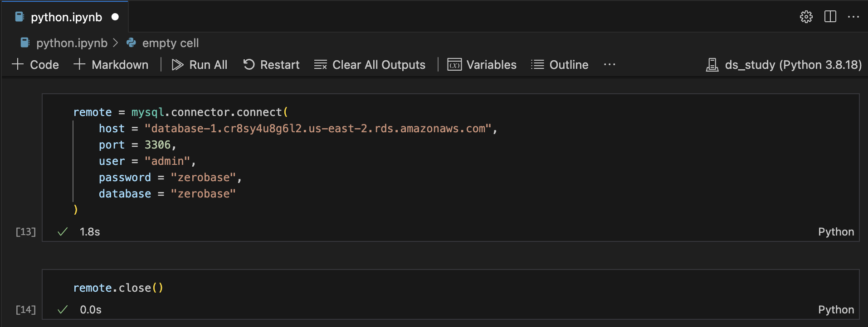Expand the toolbar overflow ellipsis menu
Viewport: 868px width, 327px height.
610,65
